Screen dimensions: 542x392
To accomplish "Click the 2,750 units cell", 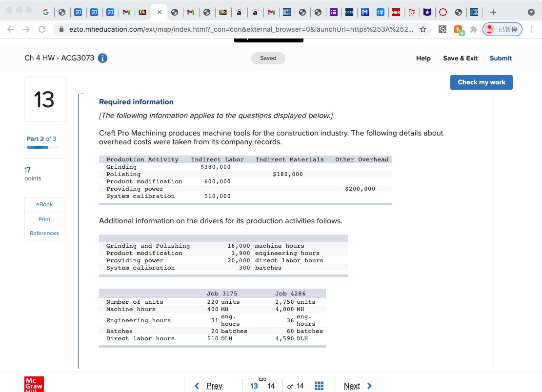I will [x=295, y=302].
